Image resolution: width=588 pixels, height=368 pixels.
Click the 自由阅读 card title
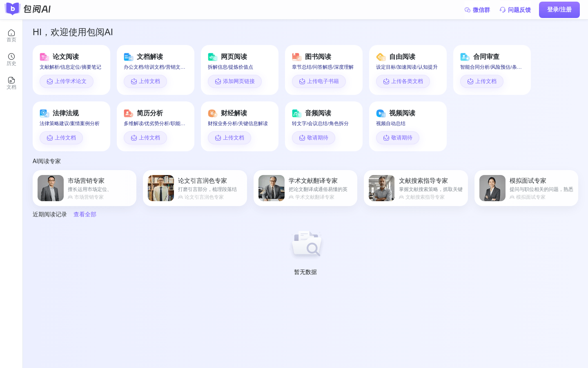(x=402, y=57)
